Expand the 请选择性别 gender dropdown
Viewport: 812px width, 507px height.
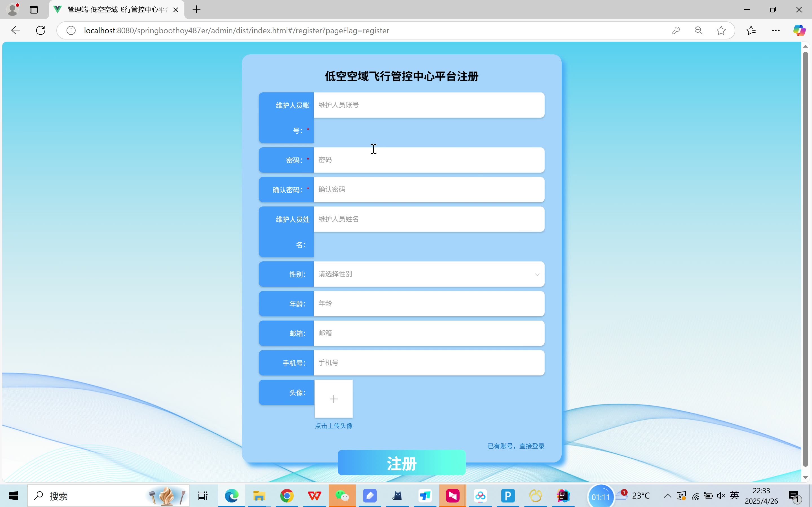pyautogui.click(x=429, y=274)
